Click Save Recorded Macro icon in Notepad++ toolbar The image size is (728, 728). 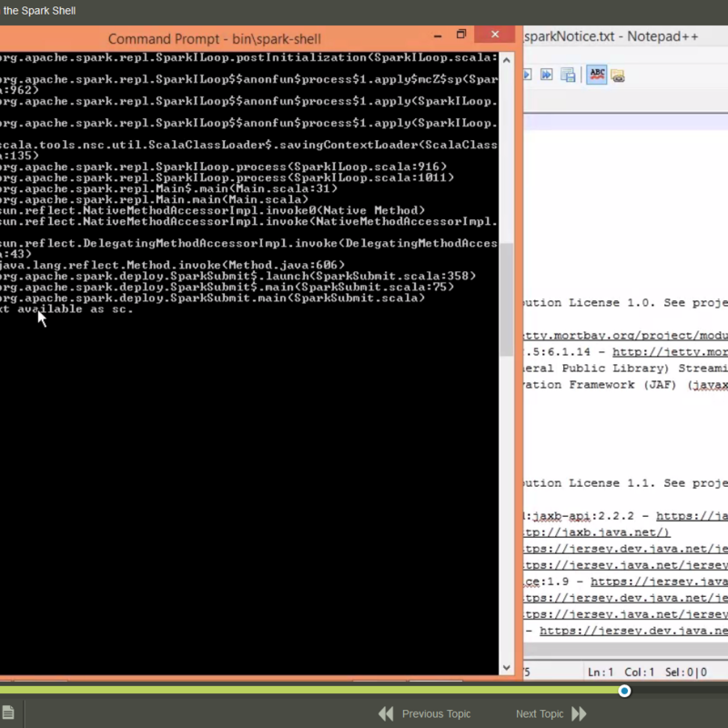click(567, 75)
